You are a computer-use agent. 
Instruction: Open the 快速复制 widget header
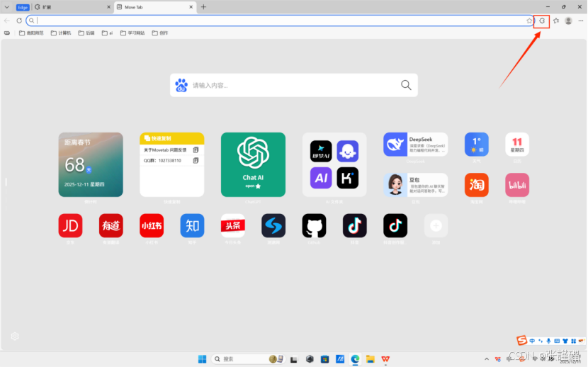pos(171,138)
